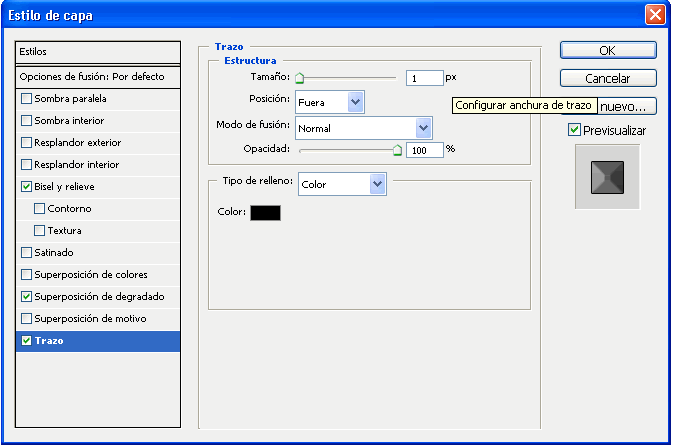Uncheck the Bisel y relieve checkbox
This screenshot has height=447, width=674.
click(x=26, y=187)
